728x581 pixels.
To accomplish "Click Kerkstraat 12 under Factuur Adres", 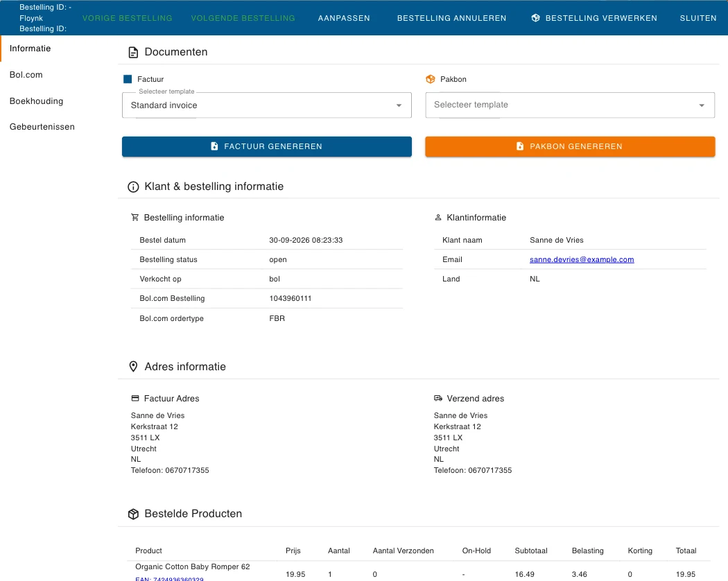I will click(x=154, y=426).
